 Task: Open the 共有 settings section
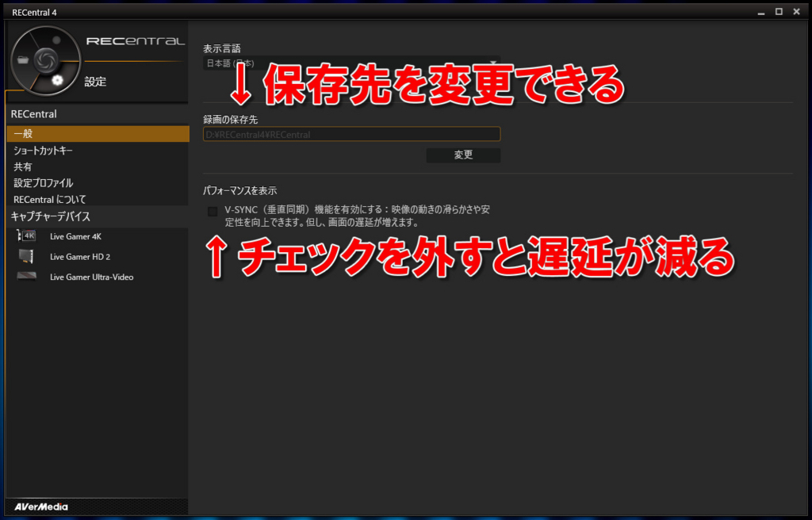point(24,166)
